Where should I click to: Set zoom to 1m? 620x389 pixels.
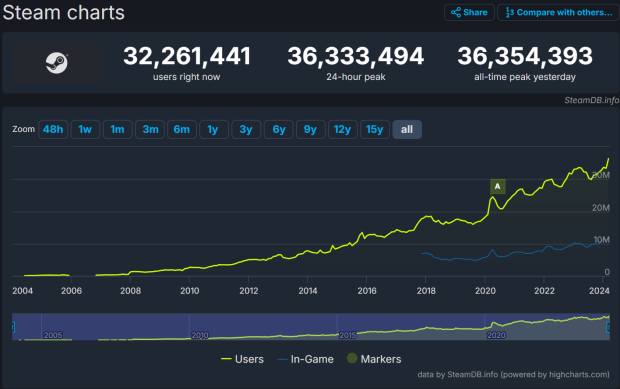pyautogui.click(x=117, y=129)
